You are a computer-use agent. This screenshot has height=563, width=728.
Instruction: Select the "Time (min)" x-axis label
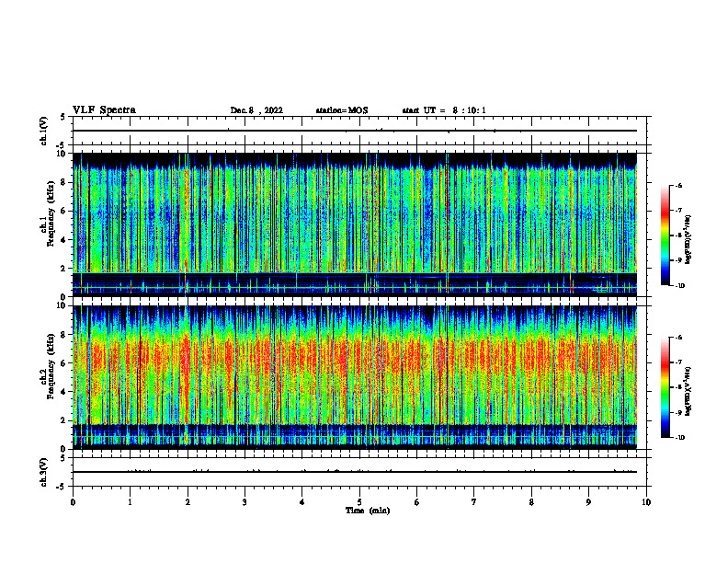[x=368, y=511]
